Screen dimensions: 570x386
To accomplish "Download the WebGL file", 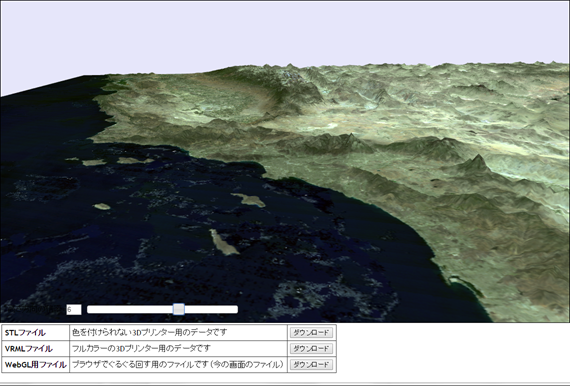I will [x=311, y=364].
